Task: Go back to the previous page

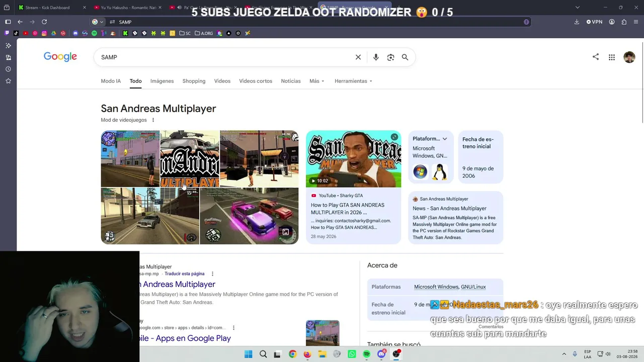Action: click(20, 22)
